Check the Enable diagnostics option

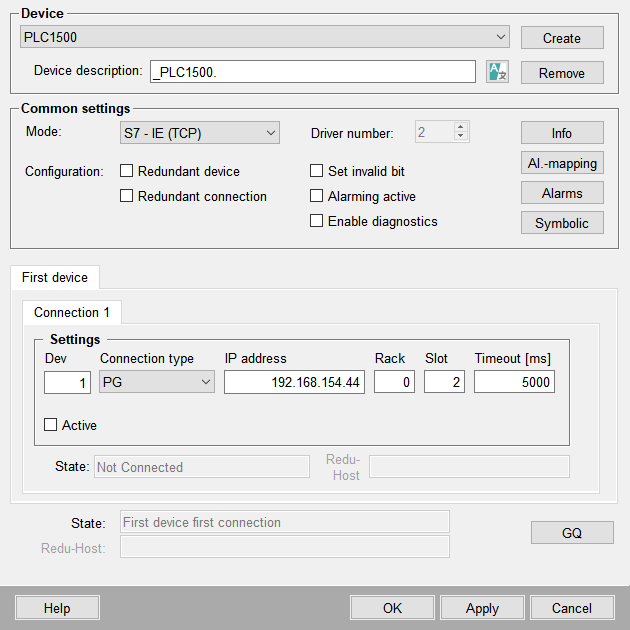coord(316,221)
